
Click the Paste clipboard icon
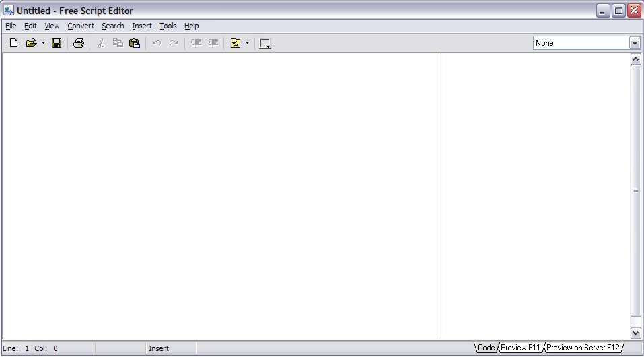point(135,43)
